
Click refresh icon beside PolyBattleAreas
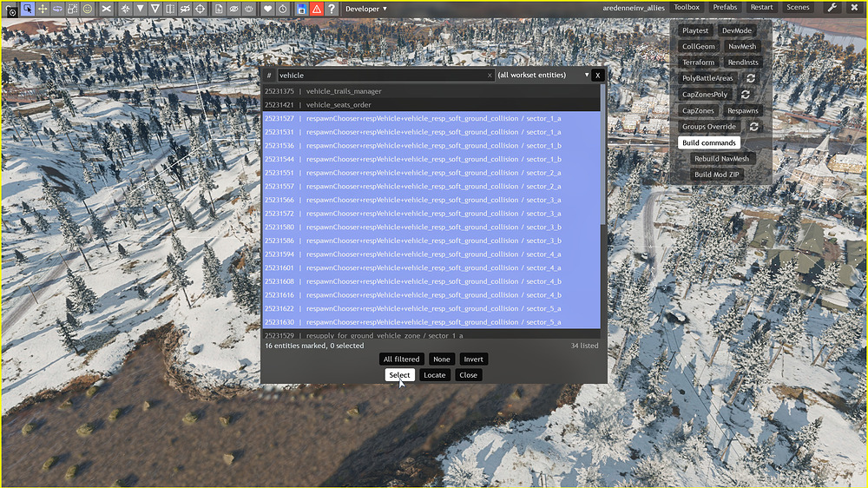751,78
